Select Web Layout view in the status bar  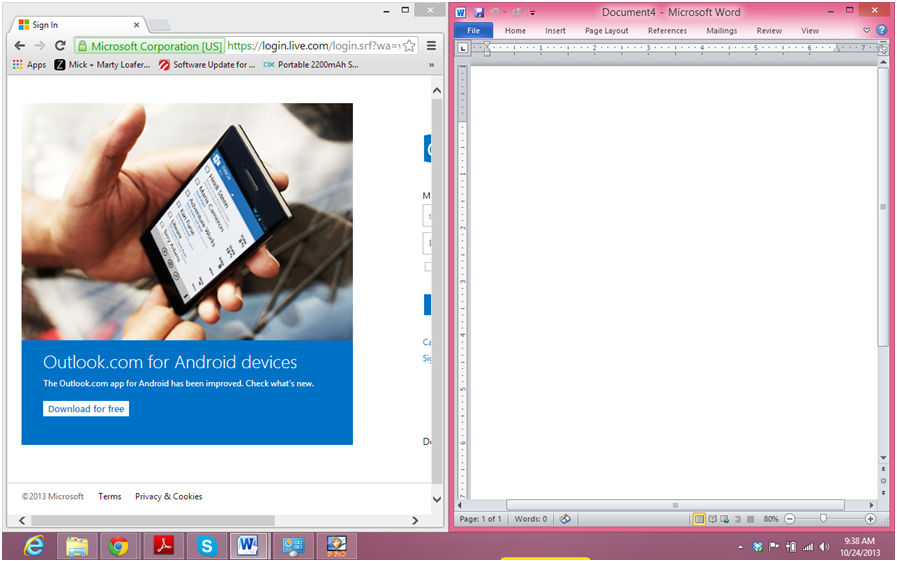(725, 519)
